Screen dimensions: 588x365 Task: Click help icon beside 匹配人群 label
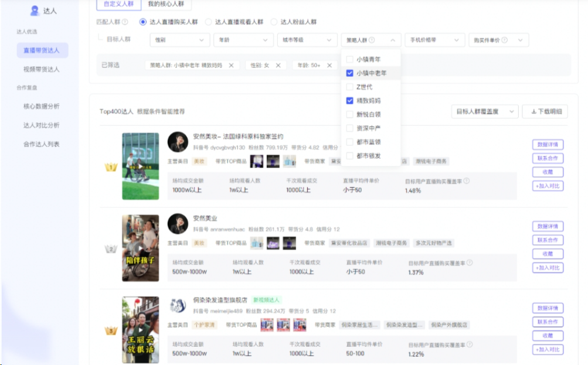click(125, 22)
